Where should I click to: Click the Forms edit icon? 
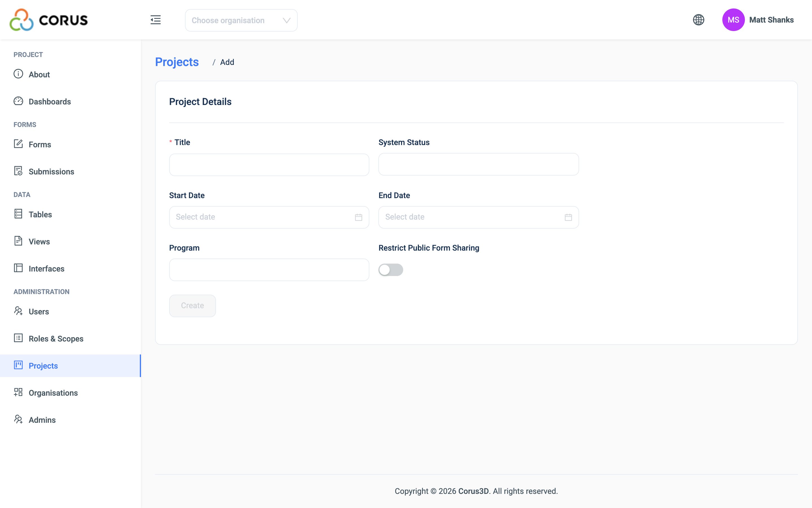[x=18, y=144]
